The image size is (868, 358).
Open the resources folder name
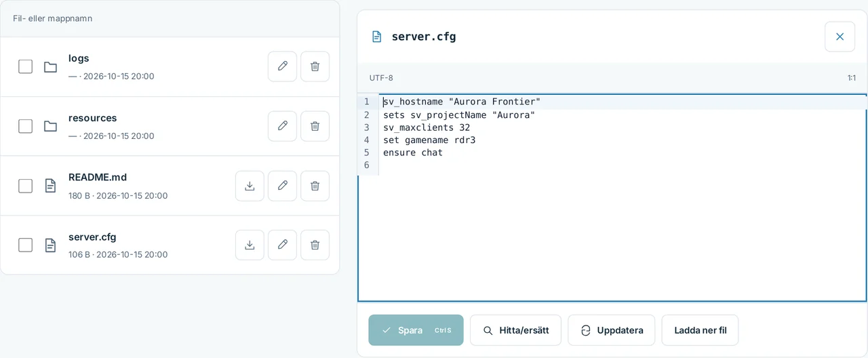tap(93, 118)
